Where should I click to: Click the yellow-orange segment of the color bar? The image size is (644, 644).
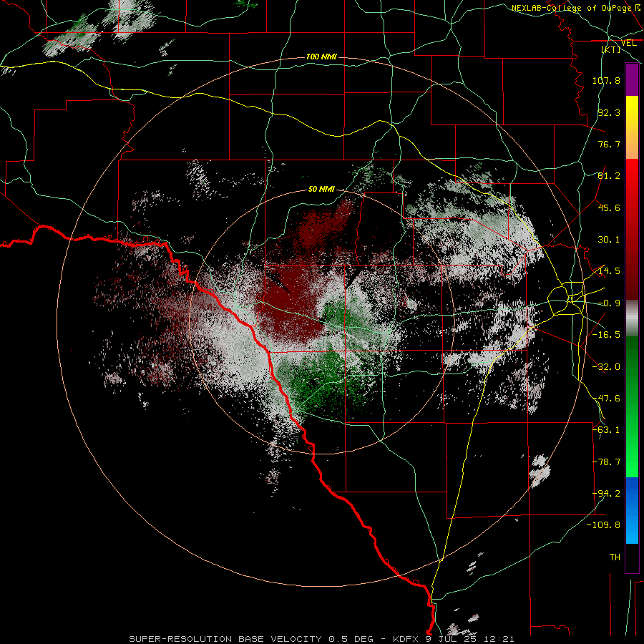tap(632, 127)
